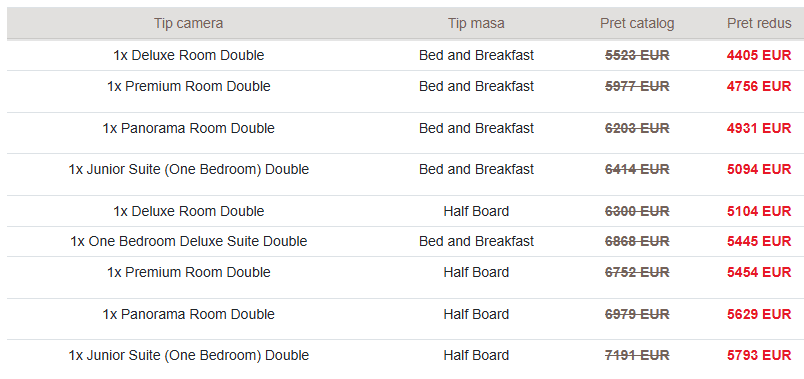
Task: Click the struck-through 5523 EUR catalog price
Action: tap(637, 55)
